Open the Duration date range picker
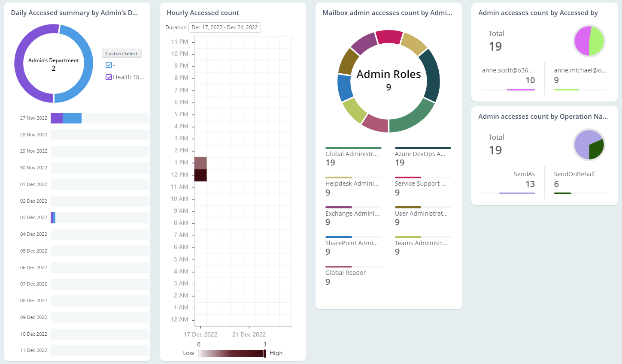Image resolution: width=622 pixels, height=364 pixels. 225,27
